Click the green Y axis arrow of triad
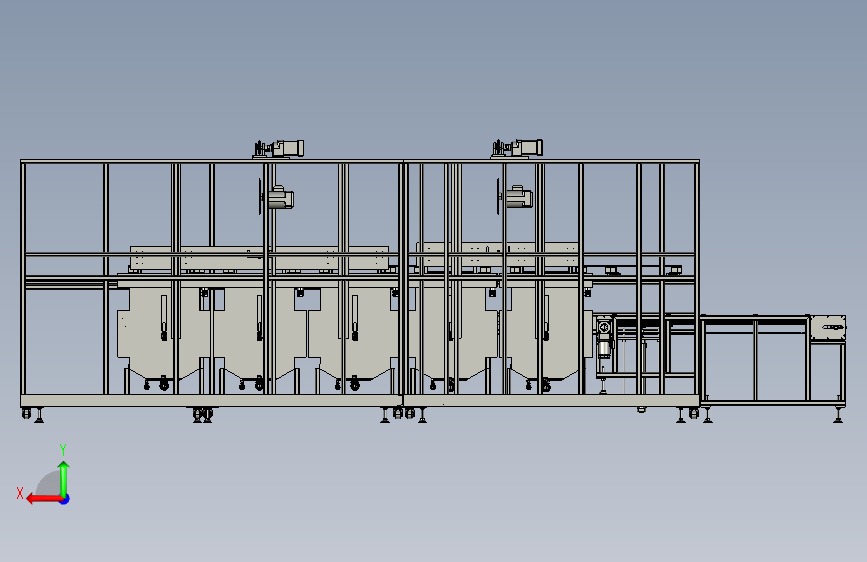 pos(64,478)
